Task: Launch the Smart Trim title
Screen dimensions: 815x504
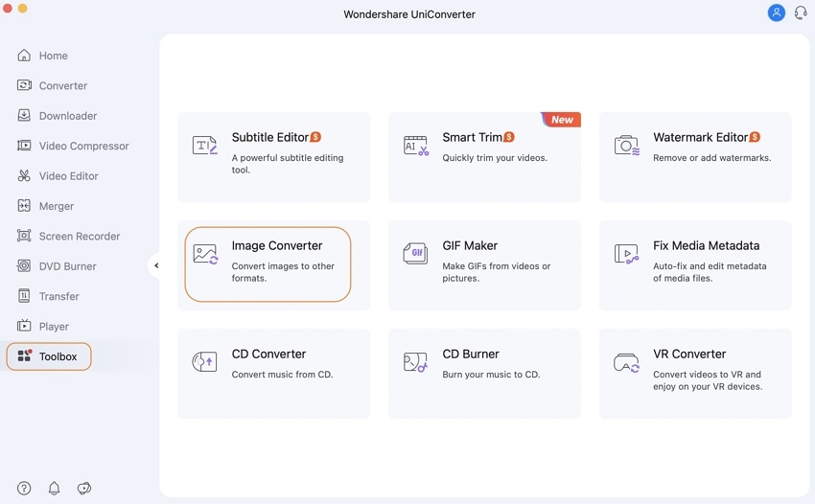Action: (x=472, y=137)
